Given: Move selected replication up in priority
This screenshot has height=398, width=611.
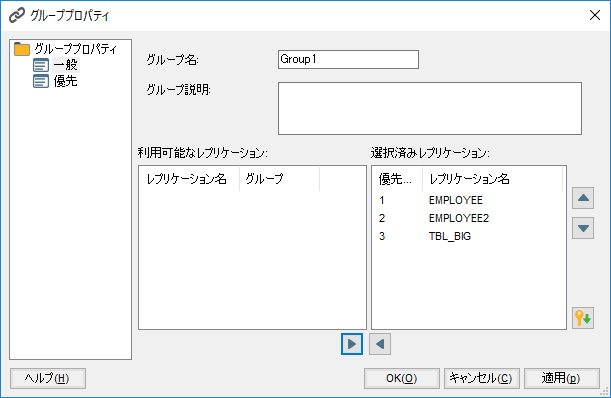Looking at the screenshot, I should click(x=583, y=198).
